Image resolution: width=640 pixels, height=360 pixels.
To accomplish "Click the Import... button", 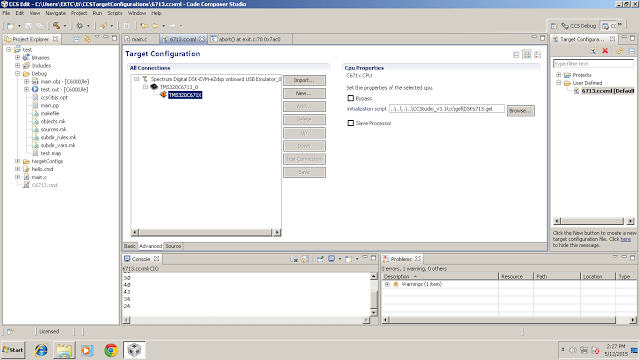I will coord(304,80).
